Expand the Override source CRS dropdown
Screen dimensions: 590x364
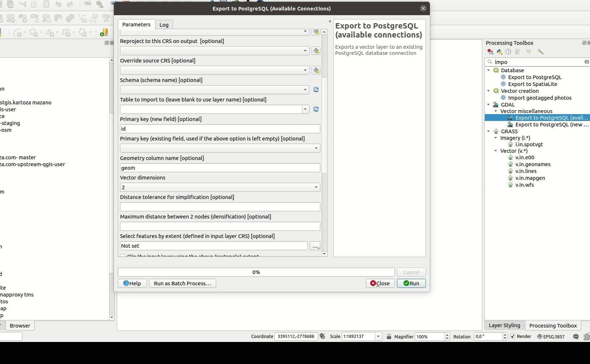coord(305,70)
